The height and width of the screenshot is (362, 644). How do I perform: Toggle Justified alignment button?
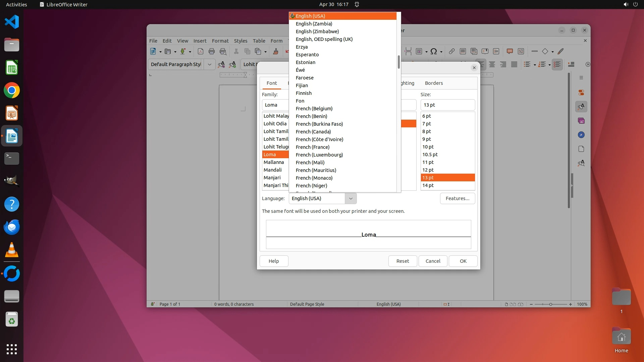(x=514, y=64)
